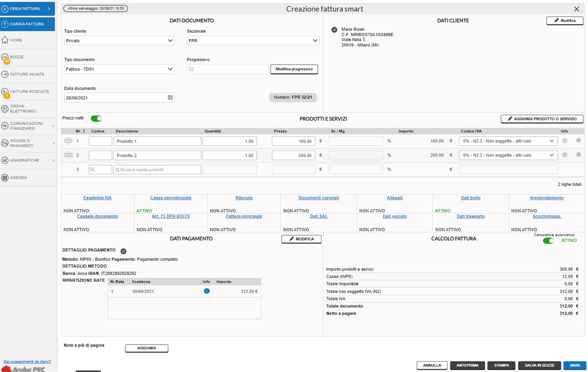Click Salva in bozze button
Image resolution: width=588 pixels, height=372 pixels.
point(540,365)
